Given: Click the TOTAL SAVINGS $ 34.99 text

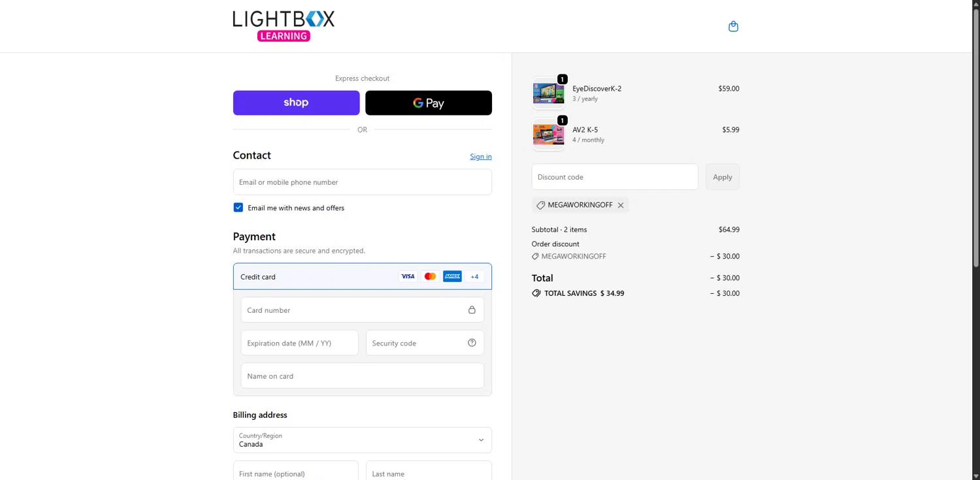Looking at the screenshot, I should [584, 294].
